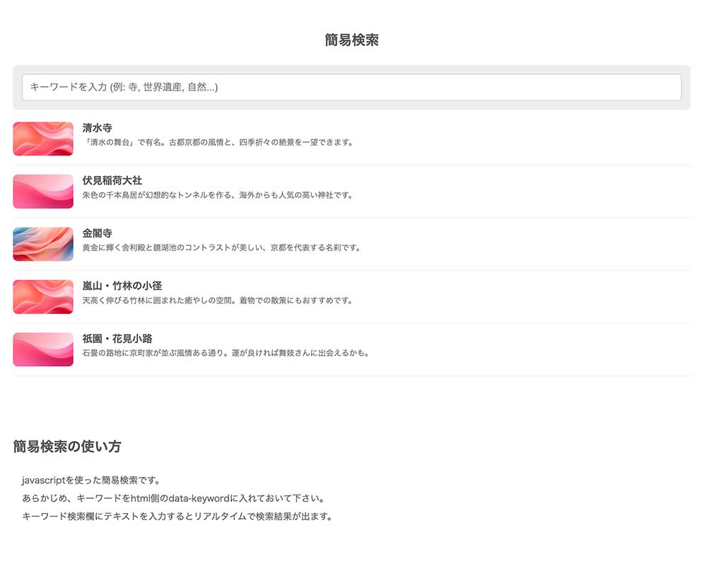Screen dimensions: 707x588
Task: Click the 金閣寺 title text
Action: click(98, 233)
